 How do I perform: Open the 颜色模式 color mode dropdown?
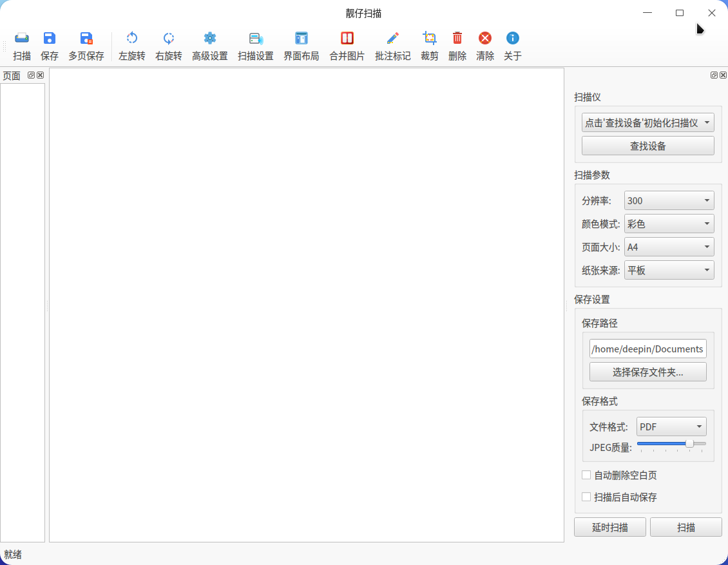pyautogui.click(x=669, y=224)
